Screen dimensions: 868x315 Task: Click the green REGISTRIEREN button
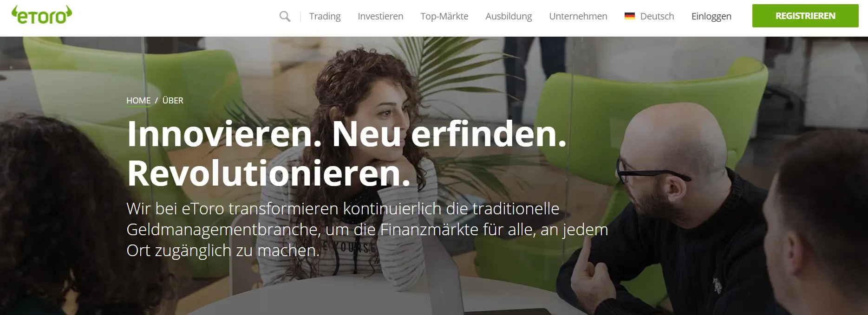[x=805, y=16]
